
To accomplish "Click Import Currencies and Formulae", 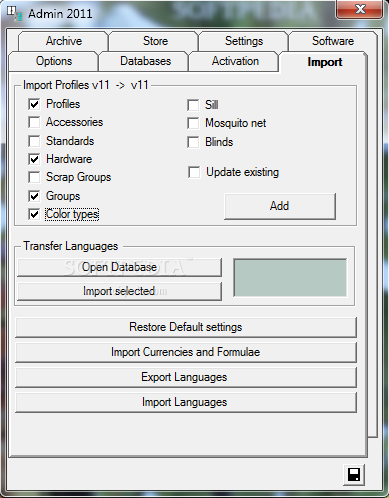I will coord(186,352).
